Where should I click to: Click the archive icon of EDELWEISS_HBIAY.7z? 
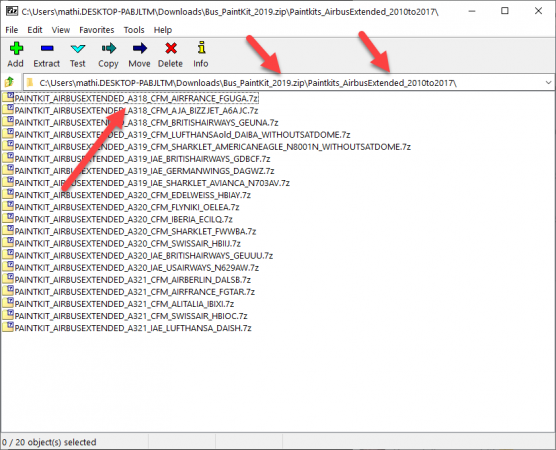8,194
